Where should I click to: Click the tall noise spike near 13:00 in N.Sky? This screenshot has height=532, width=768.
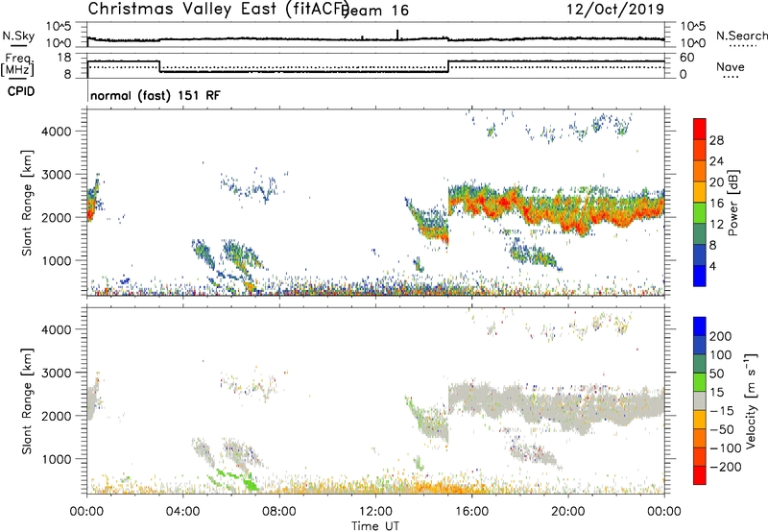(x=397, y=35)
